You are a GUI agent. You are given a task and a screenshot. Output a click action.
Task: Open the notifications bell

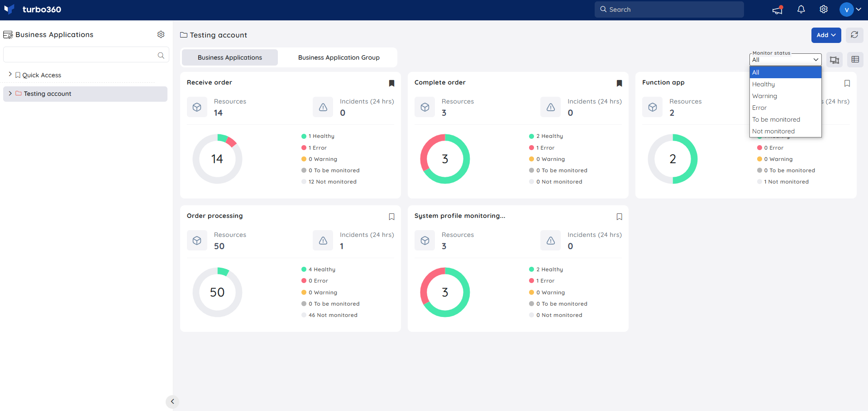tap(801, 9)
